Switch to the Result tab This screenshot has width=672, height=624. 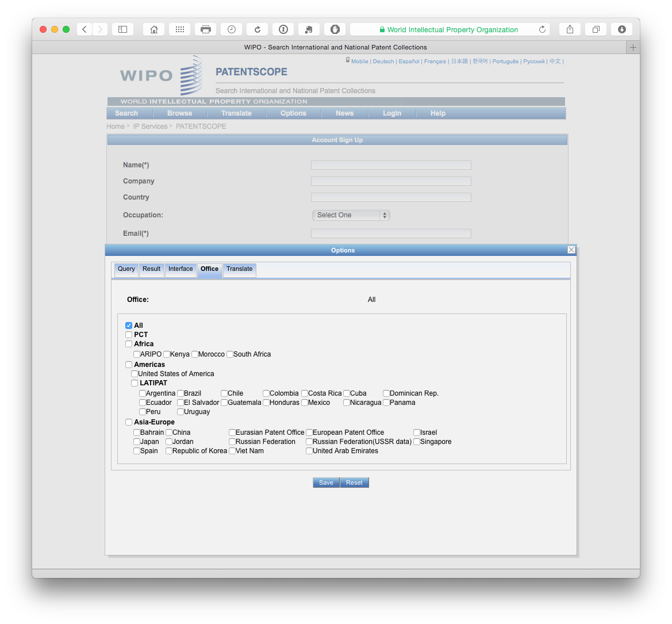click(x=151, y=269)
